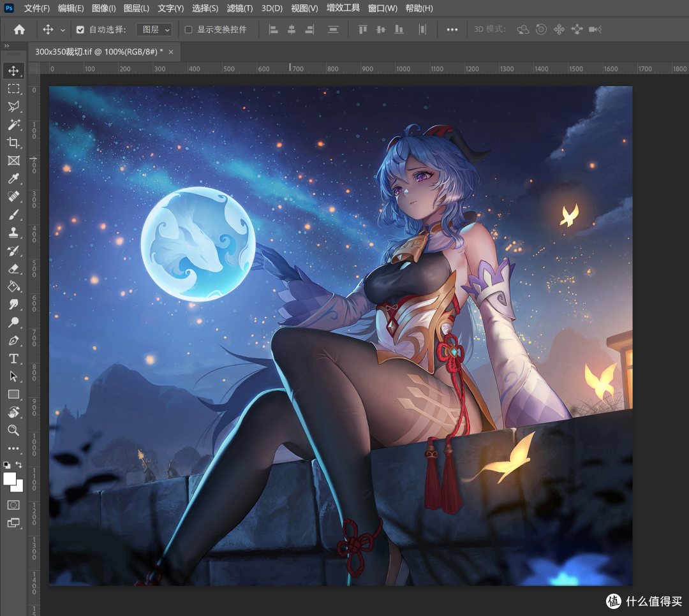This screenshot has width=689, height=616.
Task: Select the Rectangular Marquee tool
Action: pyautogui.click(x=13, y=89)
